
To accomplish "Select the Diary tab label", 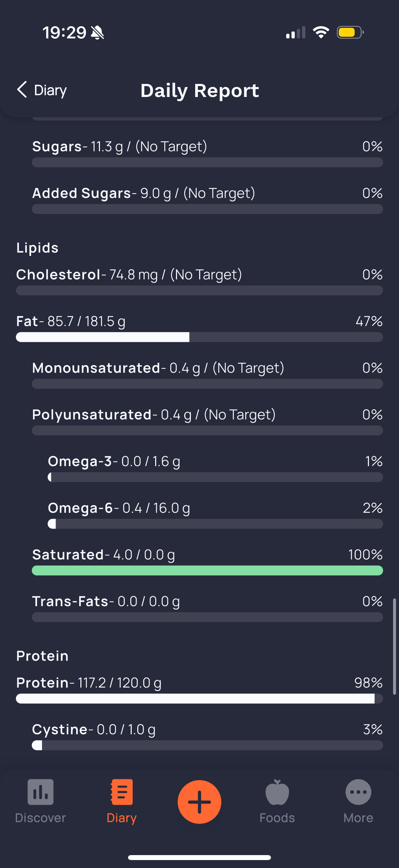I will point(121,818).
